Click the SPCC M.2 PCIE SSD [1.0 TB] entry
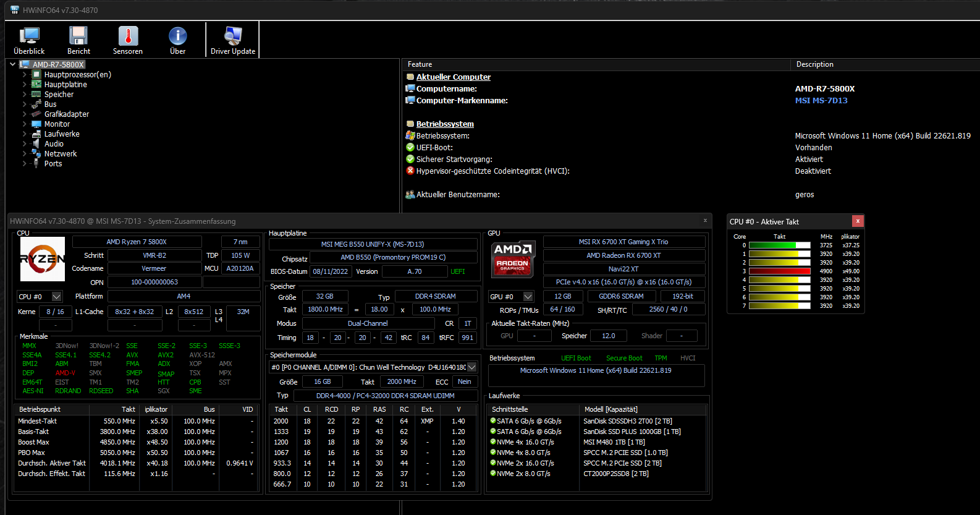Image resolution: width=980 pixels, height=515 pixels. point(625,453)
